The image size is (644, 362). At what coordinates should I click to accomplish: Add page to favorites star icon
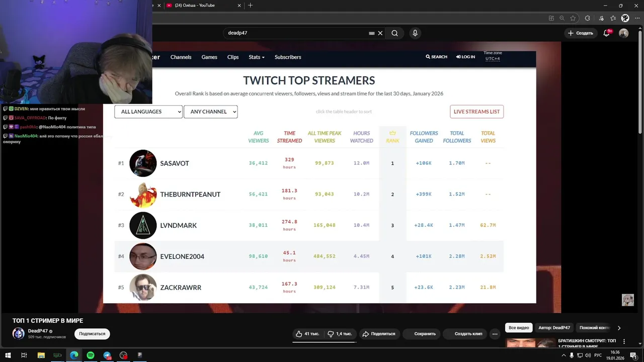point(573,18)
